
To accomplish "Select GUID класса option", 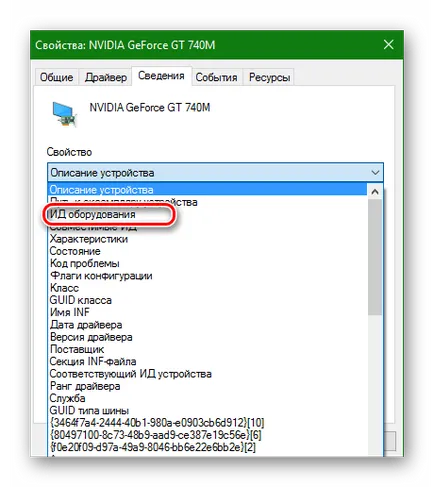I will coord(208,300).
